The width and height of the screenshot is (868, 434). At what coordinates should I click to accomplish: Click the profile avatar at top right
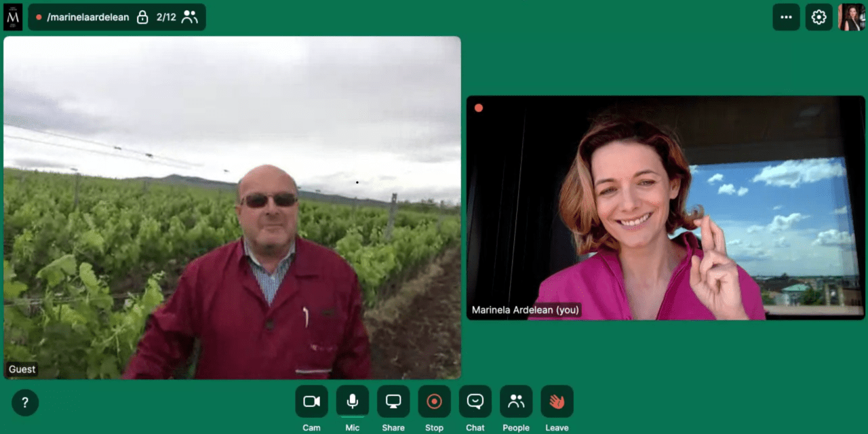tap(852, 17)
